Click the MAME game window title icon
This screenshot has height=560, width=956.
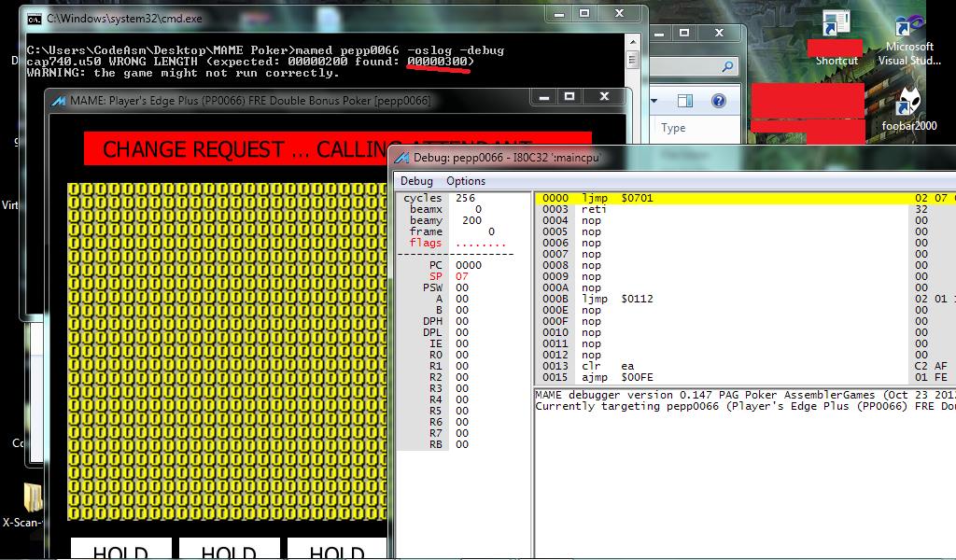(59, 101)
